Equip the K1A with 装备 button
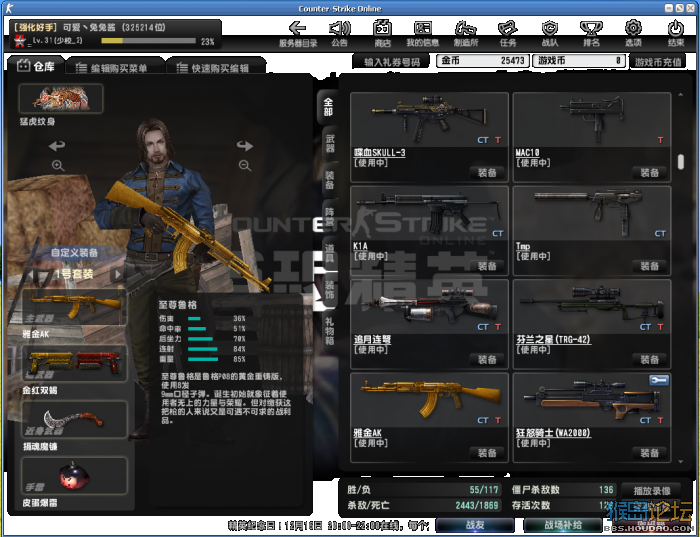 (487, 266)
